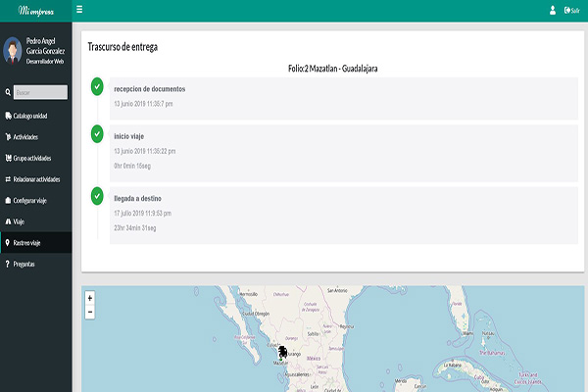Click the search magnifier icon in sidebar

pos(8,92)
